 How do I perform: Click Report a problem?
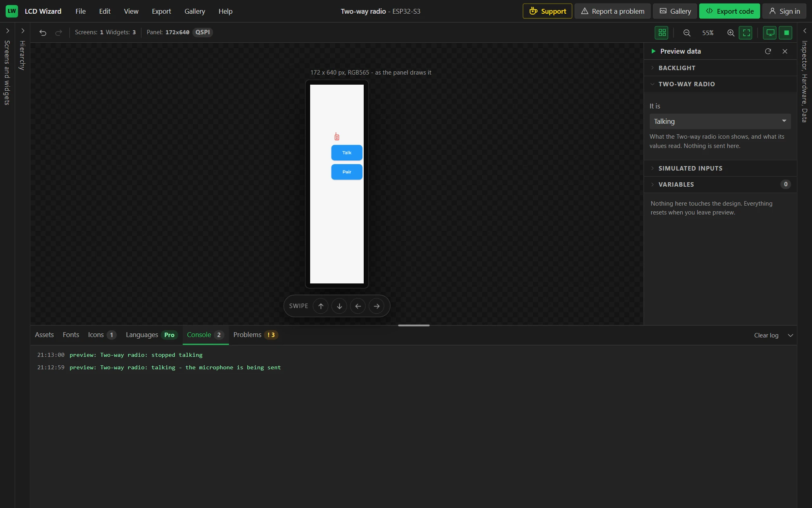click(x=613, y=11)
